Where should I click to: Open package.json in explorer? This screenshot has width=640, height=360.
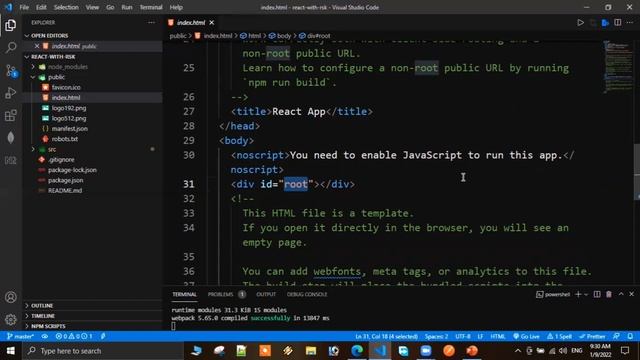click(x=65, y=180)
